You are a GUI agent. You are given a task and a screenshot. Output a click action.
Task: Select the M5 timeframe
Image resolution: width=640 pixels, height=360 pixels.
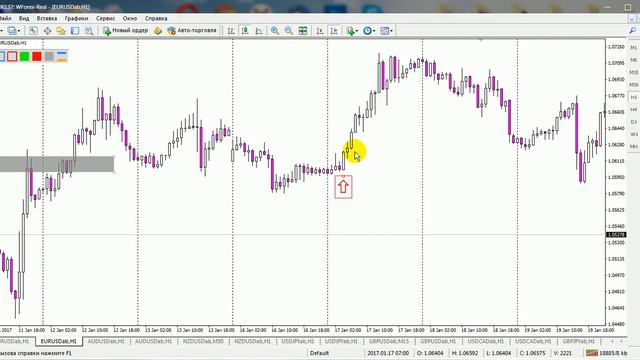pyautogui.click(x=633, y=60)
